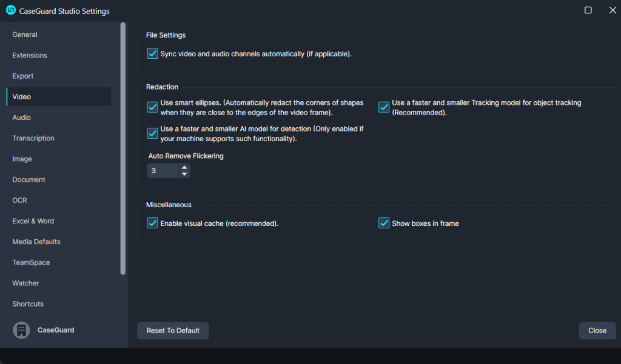This screenshot has height=364, width=621.
Task: Open the General settings section
Action: (25, 35)
